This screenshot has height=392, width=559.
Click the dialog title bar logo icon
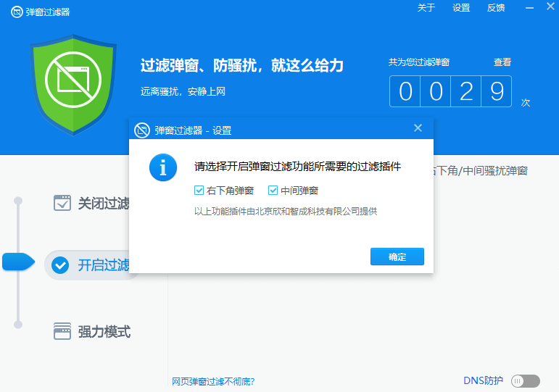(142, 130)
